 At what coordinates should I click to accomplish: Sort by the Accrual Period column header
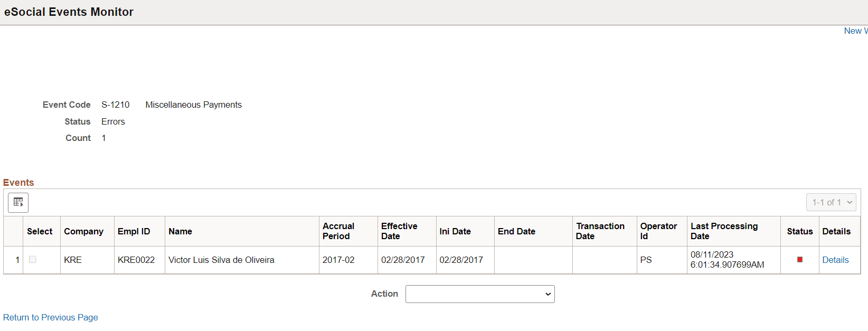338,231
